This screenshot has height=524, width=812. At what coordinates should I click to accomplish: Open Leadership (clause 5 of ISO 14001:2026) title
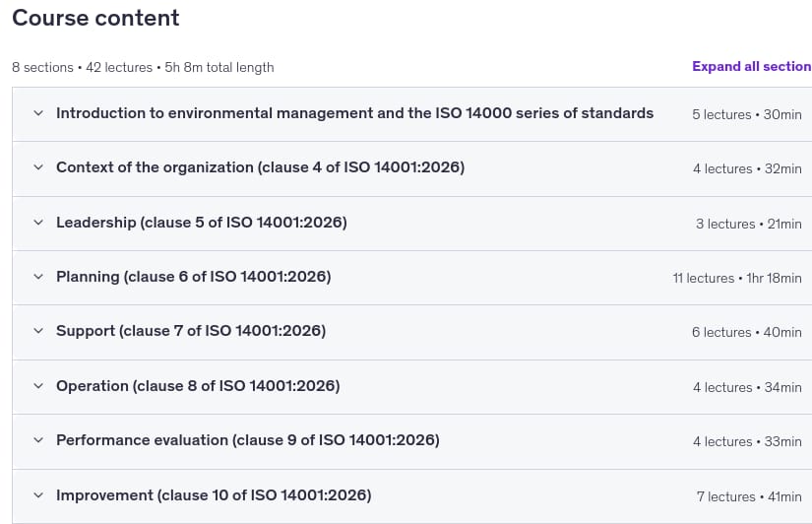click(202, 223)
